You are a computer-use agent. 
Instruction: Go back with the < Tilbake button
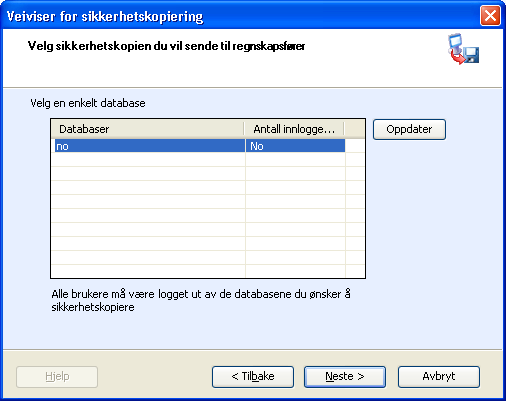click(x=253, y=377)
